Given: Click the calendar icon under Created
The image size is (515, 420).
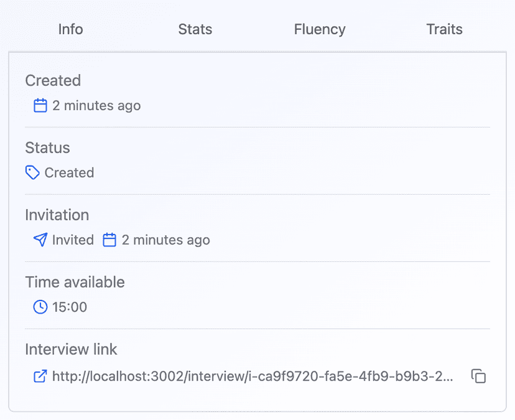Looking at the screenshot, I should (x=40, y=106).
